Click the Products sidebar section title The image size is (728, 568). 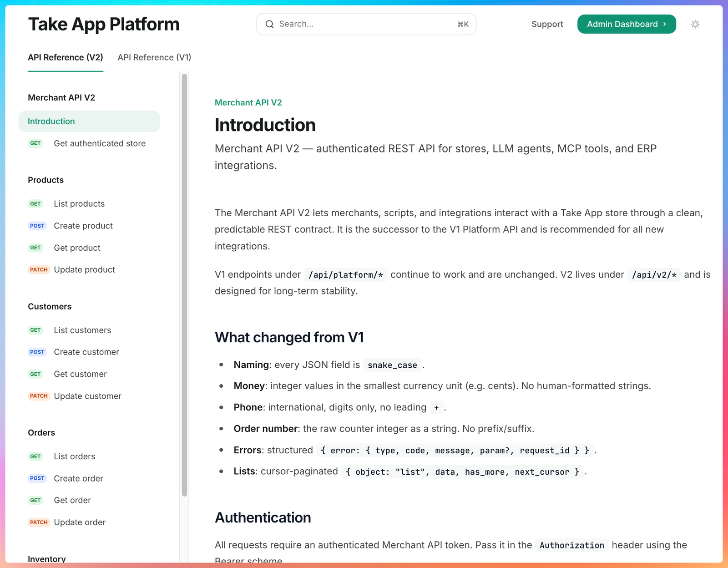(46, 180)
